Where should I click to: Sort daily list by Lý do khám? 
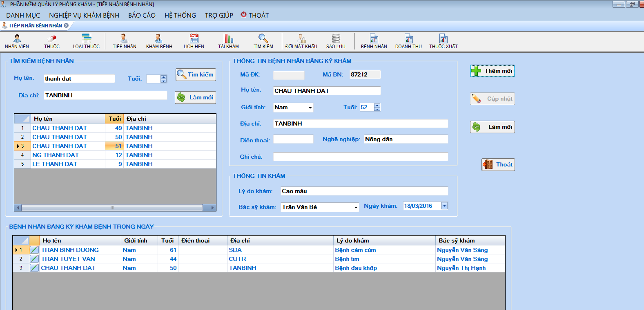[x=384, y=240]
